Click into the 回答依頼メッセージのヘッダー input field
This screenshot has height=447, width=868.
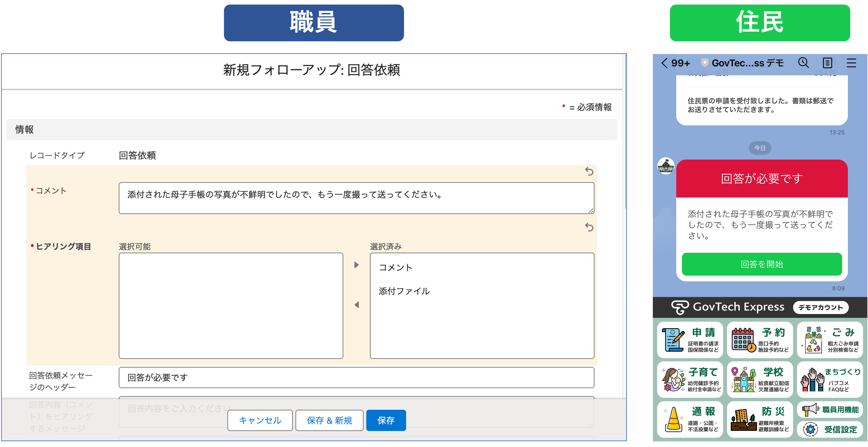click(356, 378)
